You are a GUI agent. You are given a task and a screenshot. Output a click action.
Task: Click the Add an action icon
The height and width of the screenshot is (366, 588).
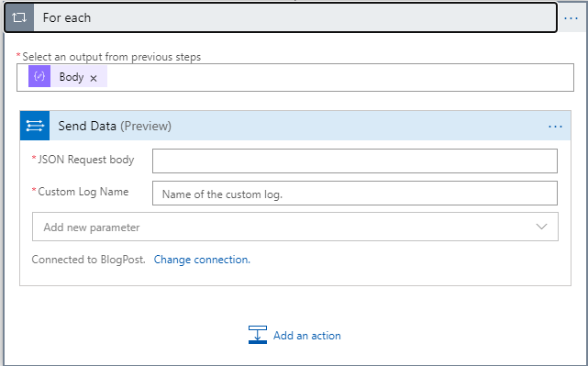(x=258, y=335)
